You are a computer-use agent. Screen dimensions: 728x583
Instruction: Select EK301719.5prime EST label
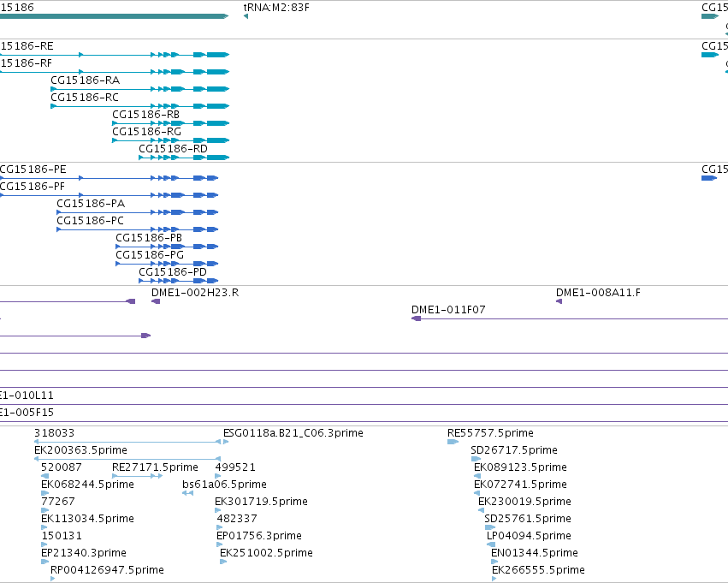point(262,502)
